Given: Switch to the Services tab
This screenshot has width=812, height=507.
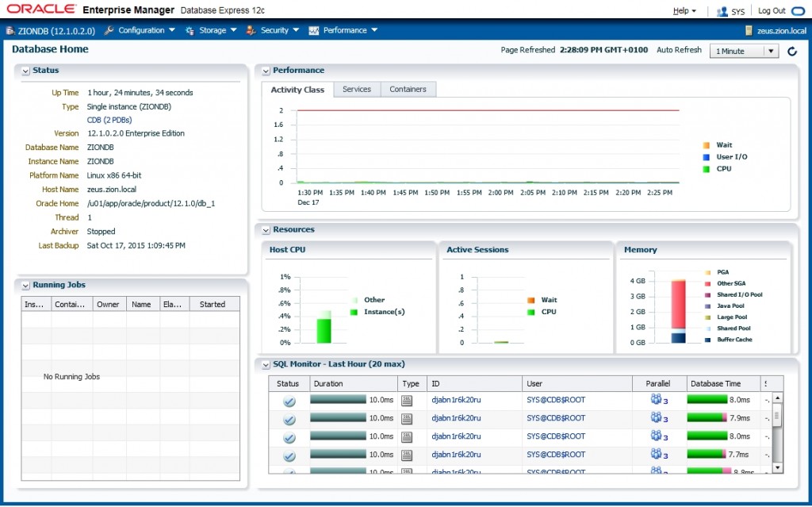Looking at the screenshot, I should point(357,89).
